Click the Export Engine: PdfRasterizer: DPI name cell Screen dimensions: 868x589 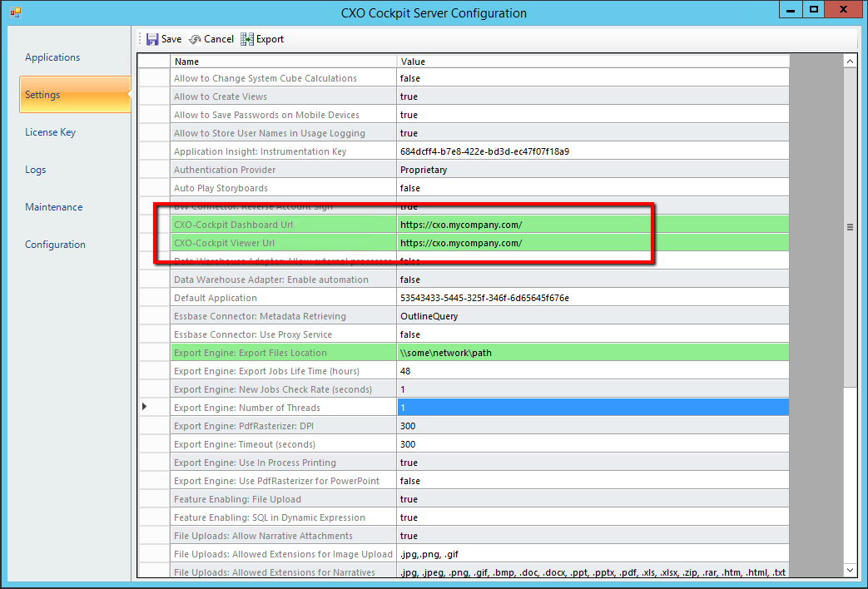pyautogui.click(x=284, y=426)
